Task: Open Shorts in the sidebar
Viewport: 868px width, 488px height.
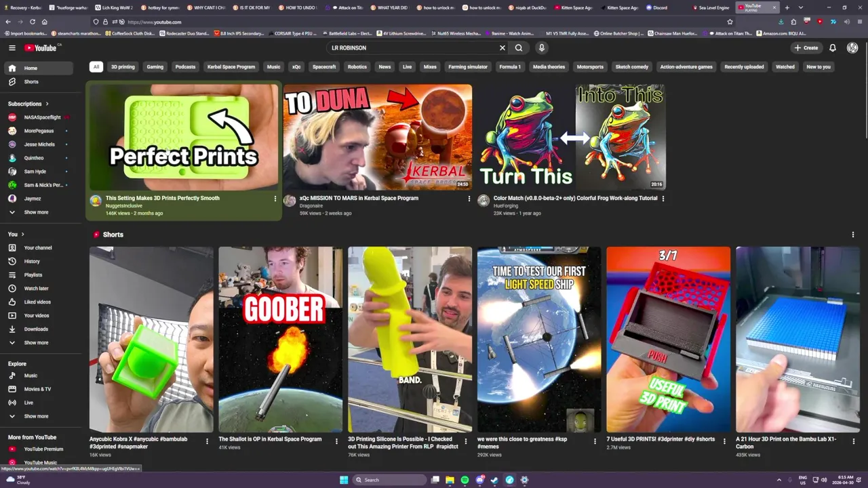Action: tap(39, 81)
